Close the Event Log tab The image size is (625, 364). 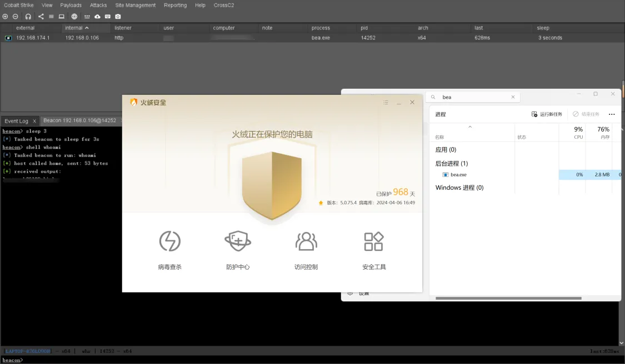pyautogui.click(x=34, y=121)
